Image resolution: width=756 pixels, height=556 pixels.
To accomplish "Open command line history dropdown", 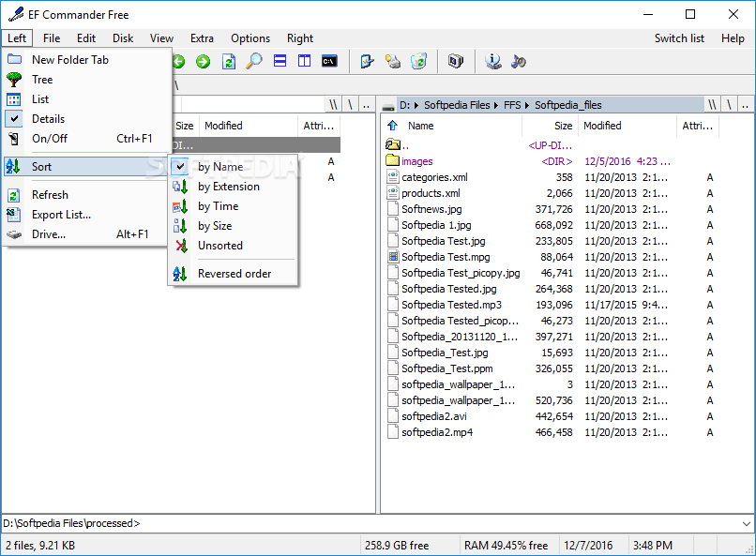I will point(746,523).
